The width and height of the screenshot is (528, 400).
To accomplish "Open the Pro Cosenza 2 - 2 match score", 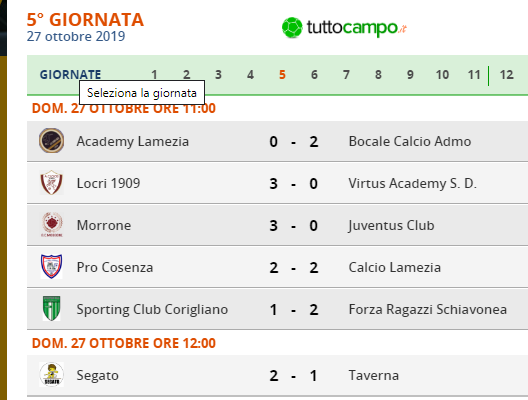I will point(294,268).
